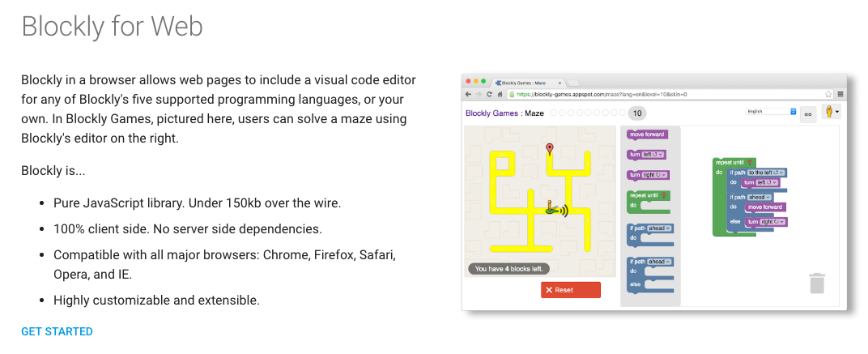Open the English language dropdown
The height and width of the screenshot is (354, 868).
tap(771, 111)
